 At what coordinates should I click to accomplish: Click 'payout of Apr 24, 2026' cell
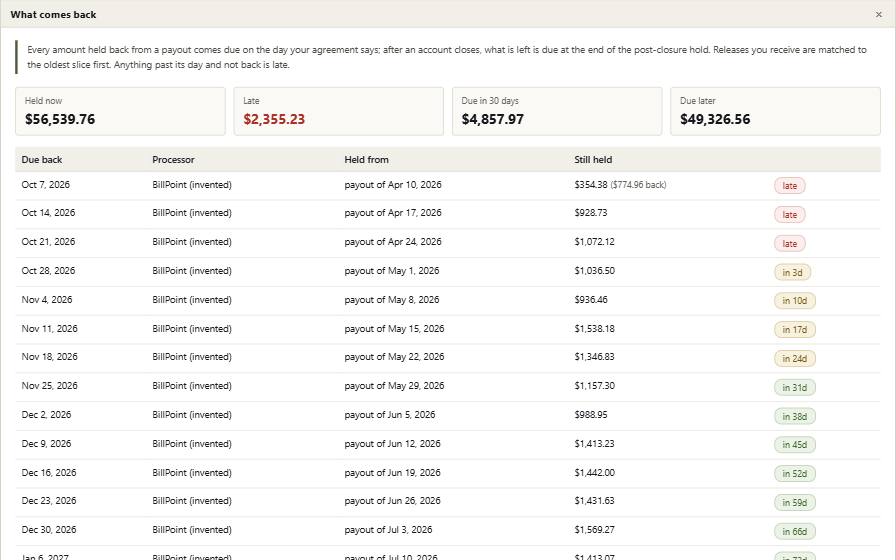393,242
